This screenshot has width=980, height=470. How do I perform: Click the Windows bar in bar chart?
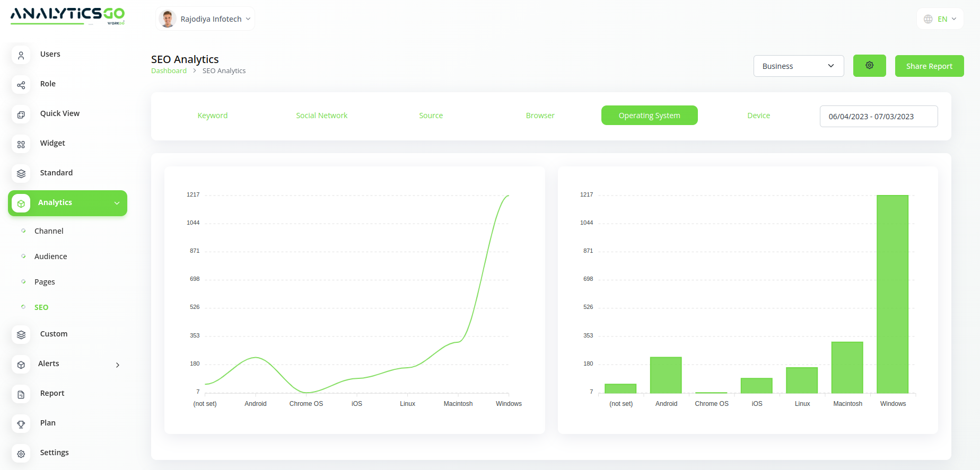892,294
